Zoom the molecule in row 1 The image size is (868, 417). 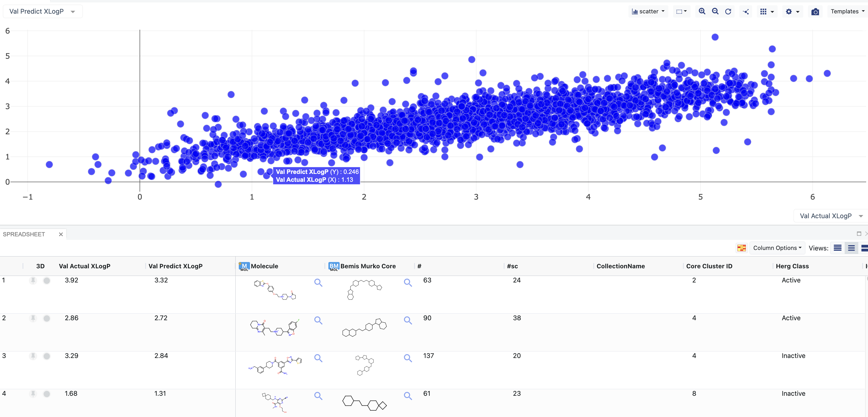[318, 282]
